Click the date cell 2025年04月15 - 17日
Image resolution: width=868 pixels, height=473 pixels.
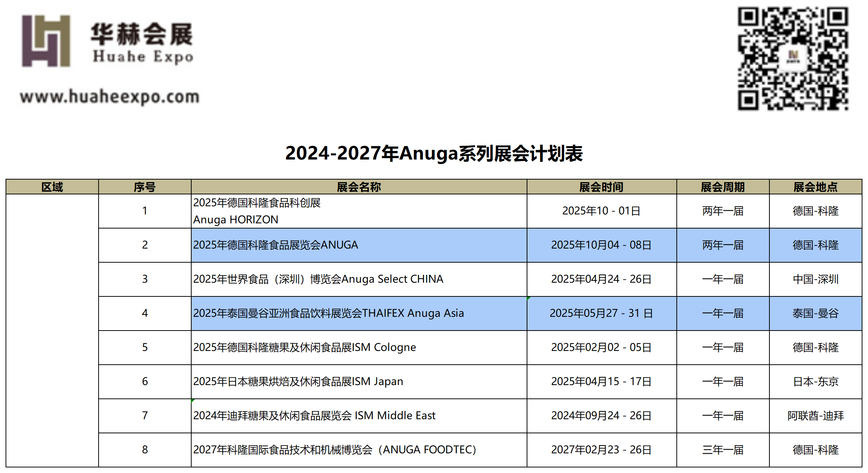tap(602, 382)
